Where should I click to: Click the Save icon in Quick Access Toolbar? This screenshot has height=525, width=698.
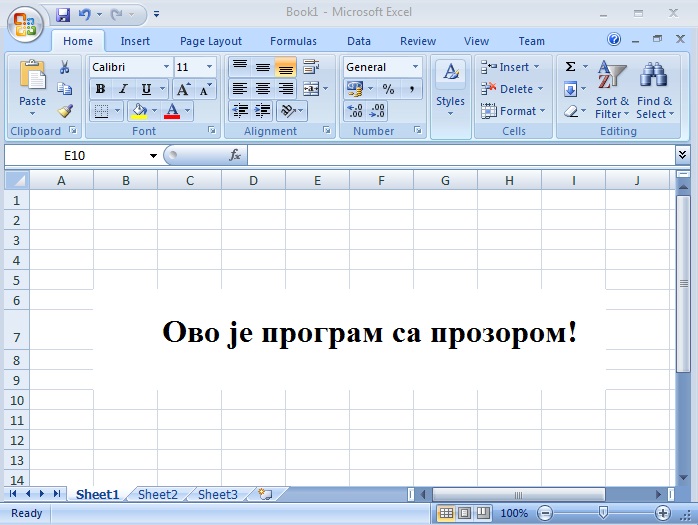pos(63,15)
